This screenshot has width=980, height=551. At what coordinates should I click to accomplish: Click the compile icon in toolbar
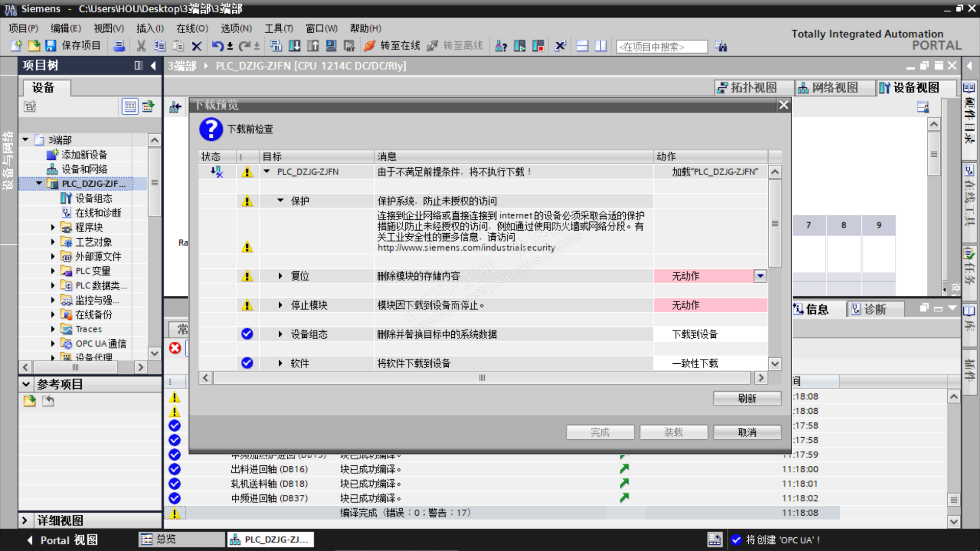[276, 46]
